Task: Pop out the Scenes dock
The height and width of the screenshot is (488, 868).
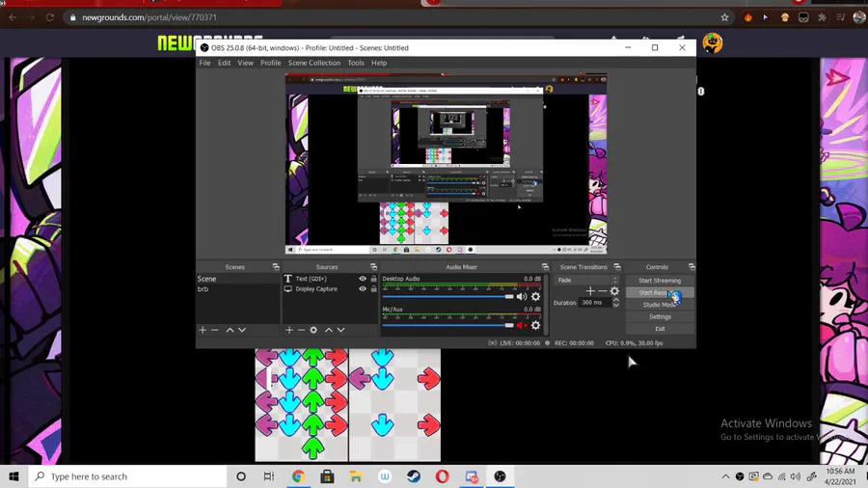Action: click(276, 267)
